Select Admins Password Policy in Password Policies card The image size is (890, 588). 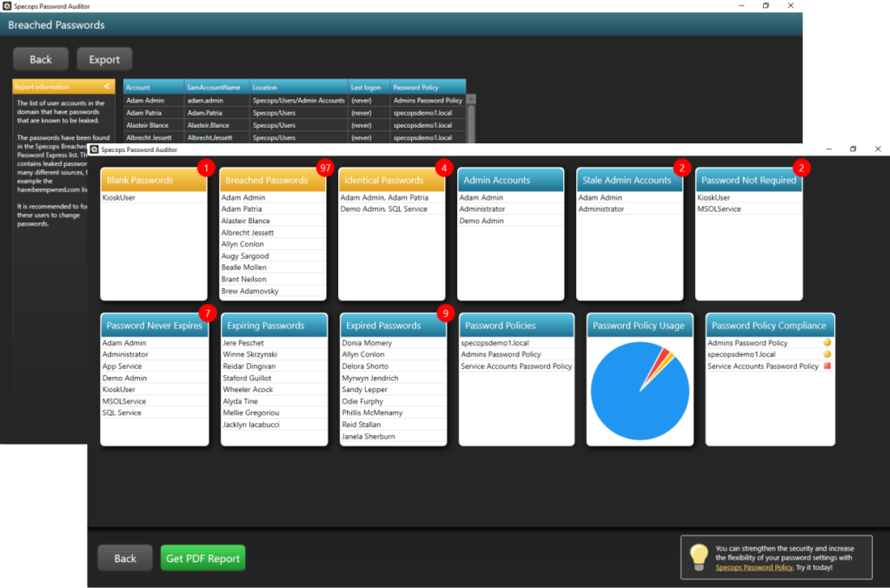tap(516, 353)
